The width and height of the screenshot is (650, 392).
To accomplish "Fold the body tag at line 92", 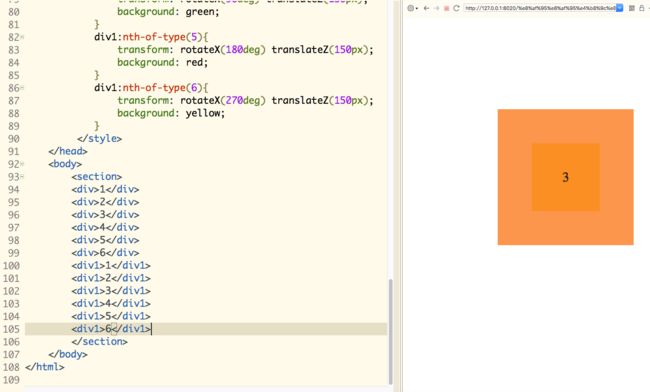I will 22,164.
